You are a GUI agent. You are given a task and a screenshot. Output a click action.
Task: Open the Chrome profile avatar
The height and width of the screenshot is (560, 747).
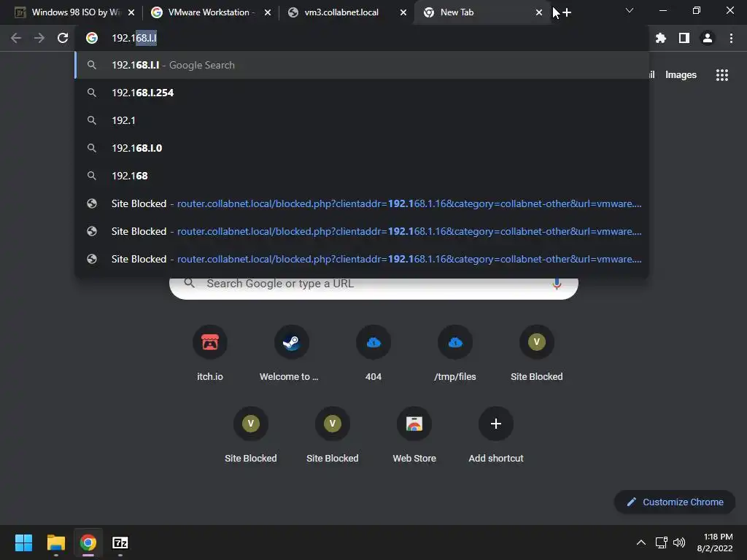(x=708, y=38)
